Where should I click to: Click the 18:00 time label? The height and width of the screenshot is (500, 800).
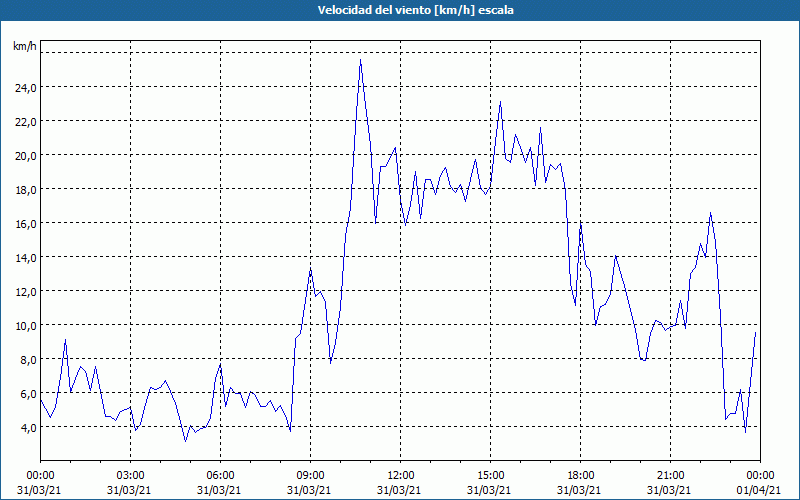[581, 476]
